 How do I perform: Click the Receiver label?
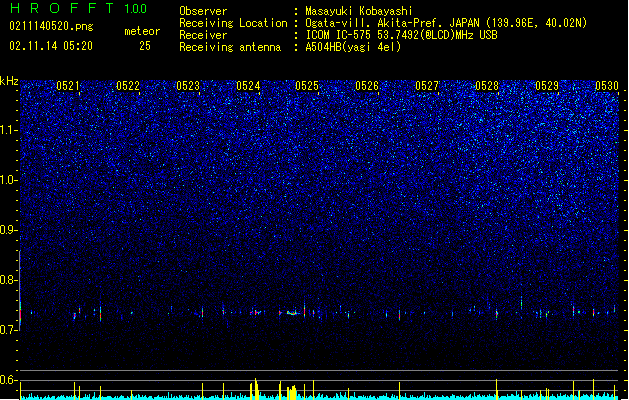(x=203, y=35)
